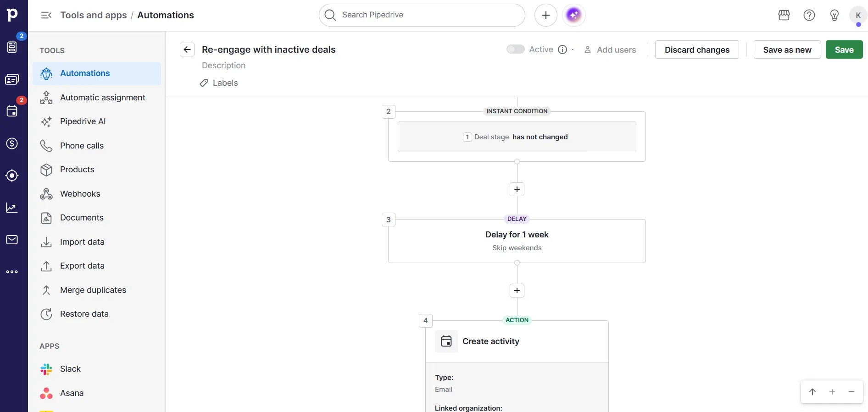Screen dimensions: 868x412
Task: Click Save as new button
Action: 787,49
